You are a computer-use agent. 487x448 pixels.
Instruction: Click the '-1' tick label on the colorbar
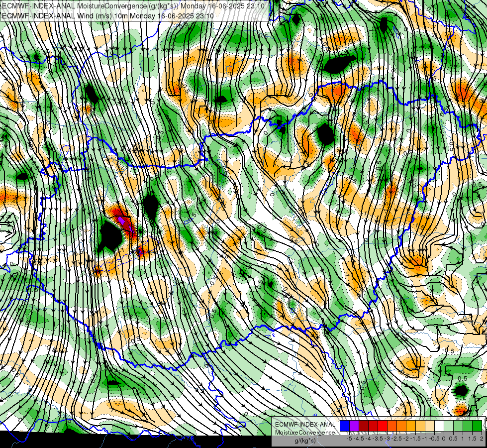coord(425,439)
